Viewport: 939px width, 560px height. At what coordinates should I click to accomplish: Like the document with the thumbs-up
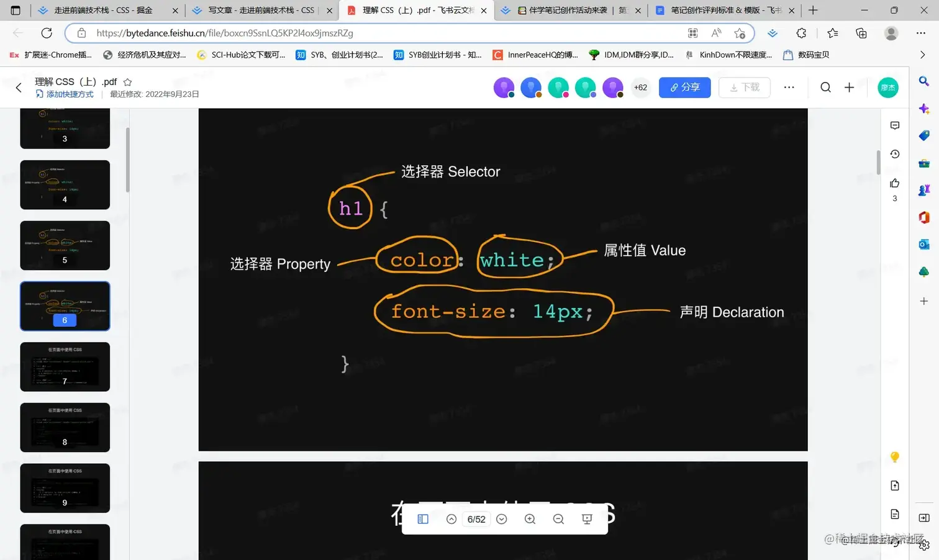coord(894,183)
